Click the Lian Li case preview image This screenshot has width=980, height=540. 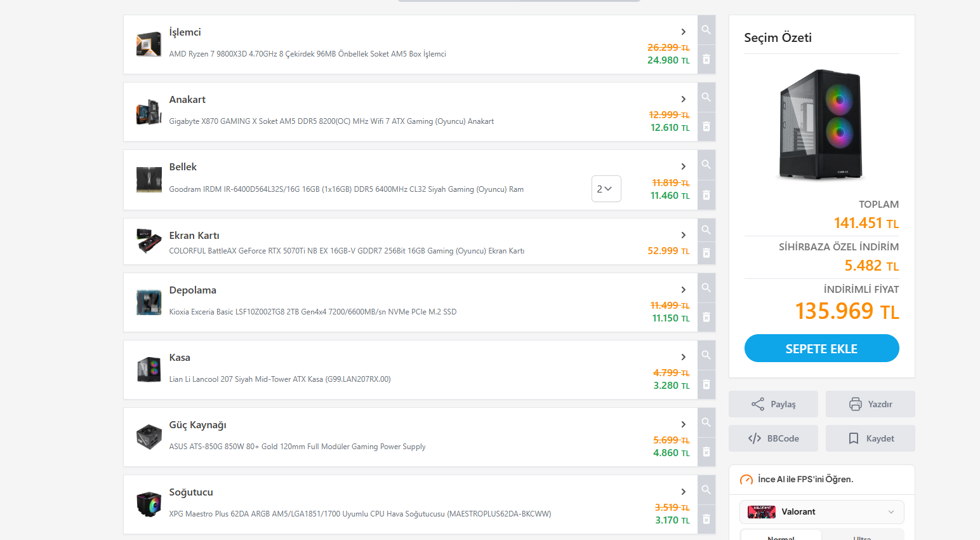click(x=821, y=125)
